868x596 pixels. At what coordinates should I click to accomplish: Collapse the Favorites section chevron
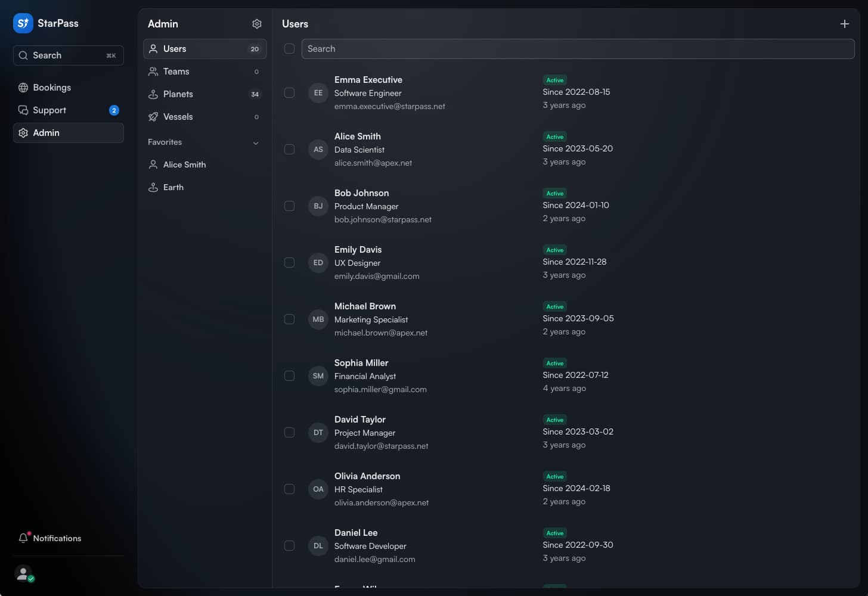[256, 142]
